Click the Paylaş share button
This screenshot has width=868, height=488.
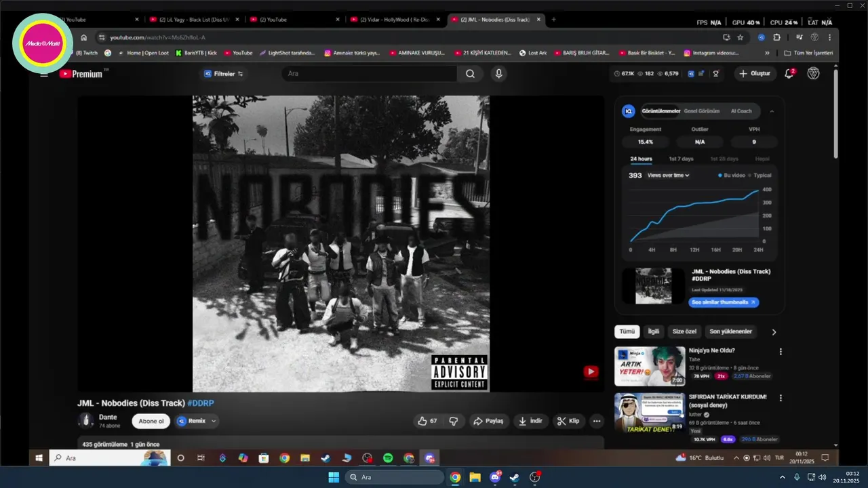488,421
